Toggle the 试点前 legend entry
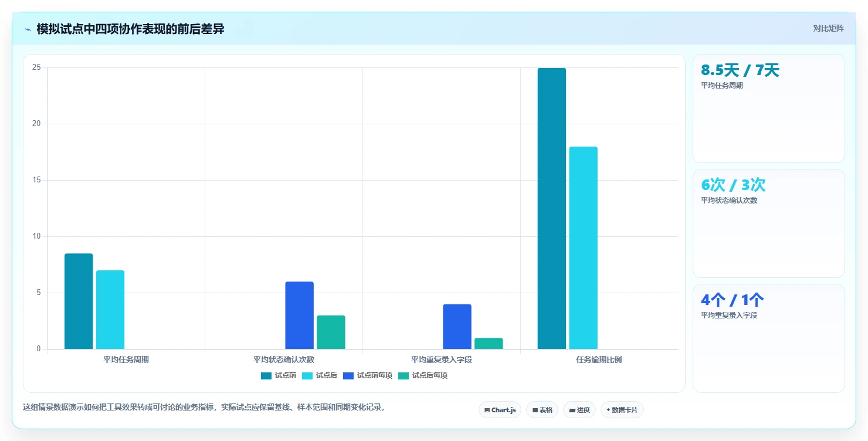Screen dimensions: 868x441 (x=279, y=375)
